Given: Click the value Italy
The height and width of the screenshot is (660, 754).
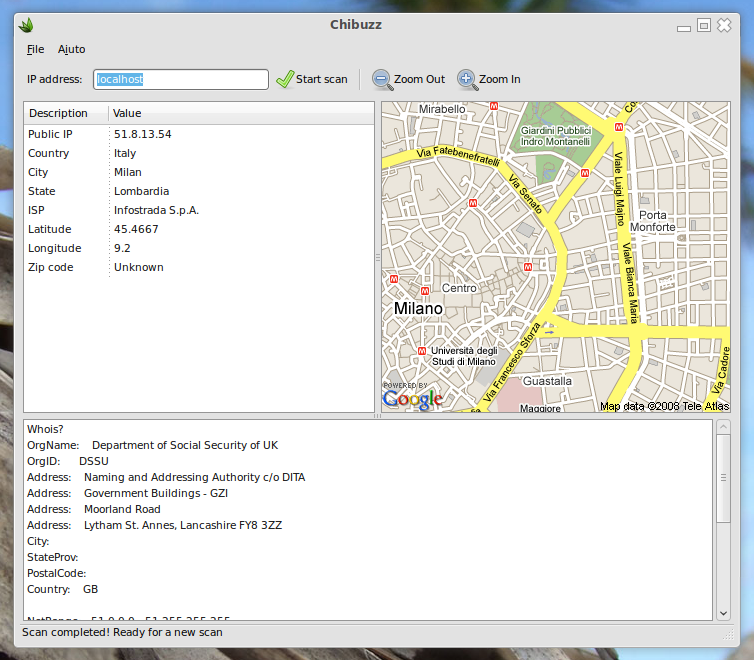Looking at the screenshot, I should click(125, 153).
